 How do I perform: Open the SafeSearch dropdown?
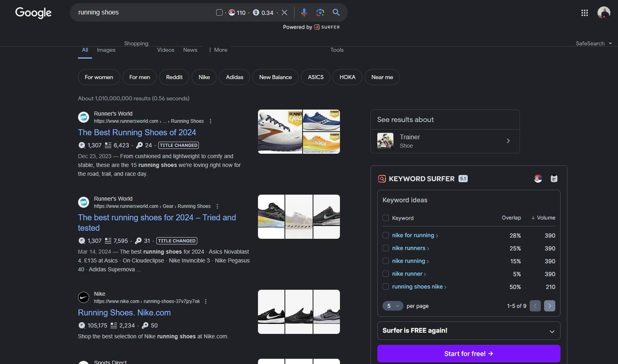coord(594,43)
